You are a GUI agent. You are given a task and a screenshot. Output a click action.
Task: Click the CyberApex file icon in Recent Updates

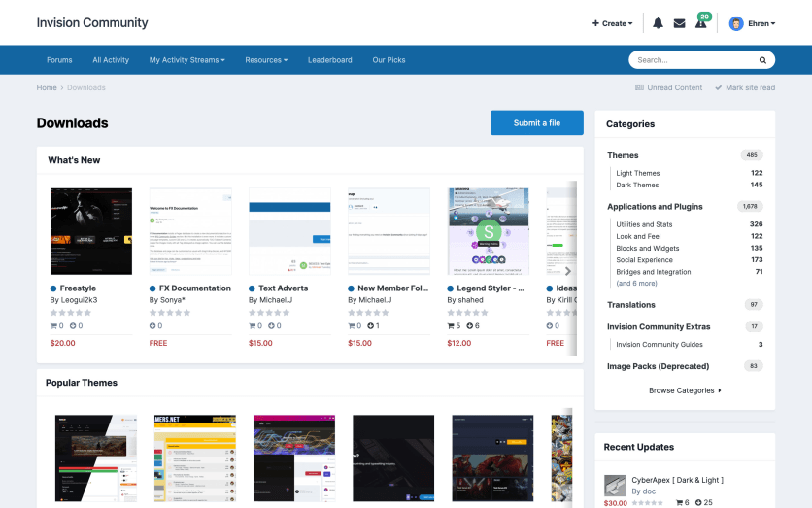pos(614,486)
